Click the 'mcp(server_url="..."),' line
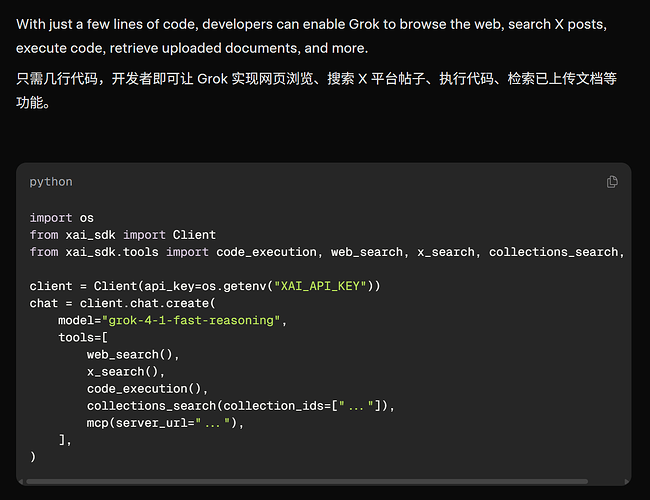The image size is (650, 500). click(165, 423)
